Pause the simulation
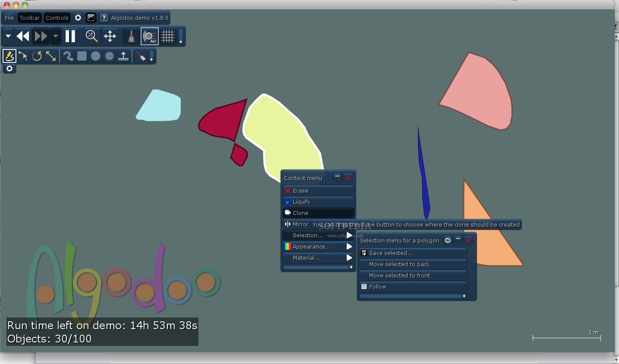This screenshot has height=364, width=619. (70, 36)
